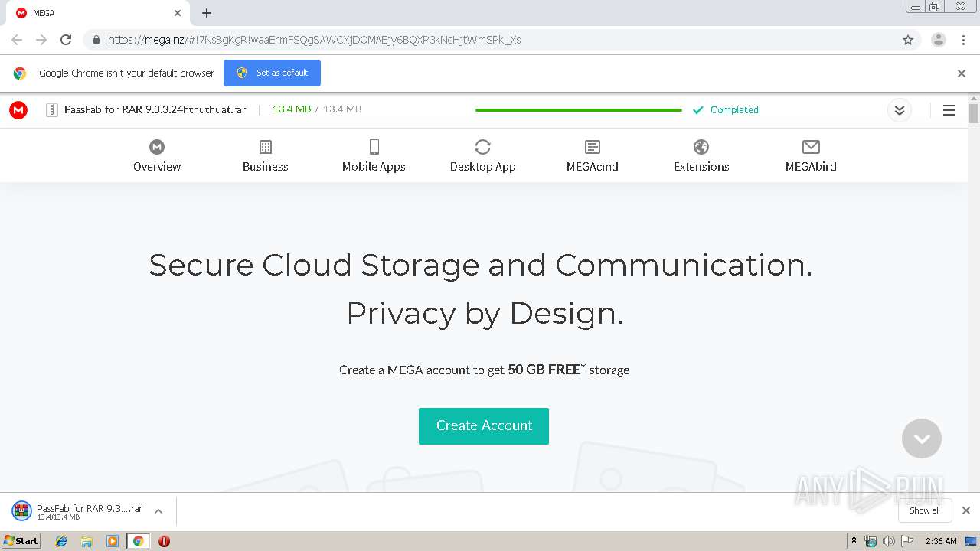980x551 pixels.
Task: Reload the page
Action: [x=66, y=40]
